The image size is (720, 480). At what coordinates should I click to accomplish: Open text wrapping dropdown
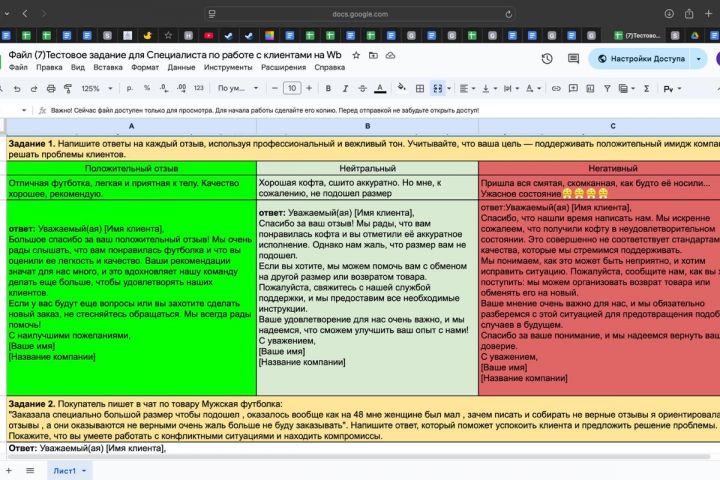511,89
